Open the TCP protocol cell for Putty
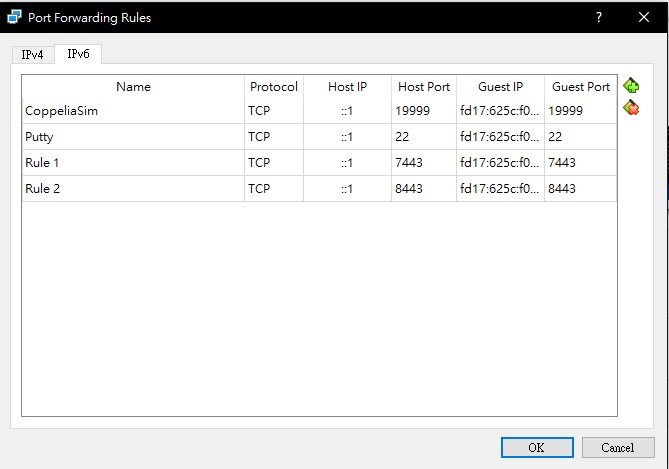This screenshot has height=469, width=669. [273, 137]
